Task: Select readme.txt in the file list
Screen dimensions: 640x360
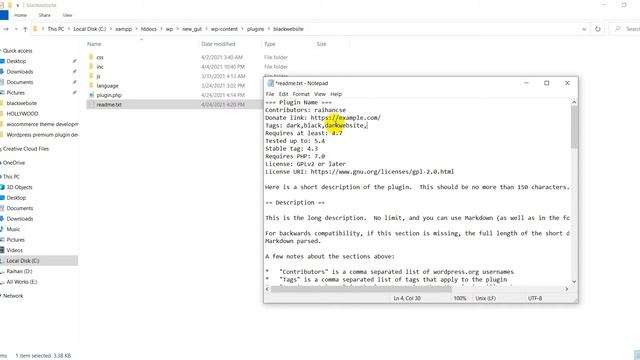Action: [109, 104]
